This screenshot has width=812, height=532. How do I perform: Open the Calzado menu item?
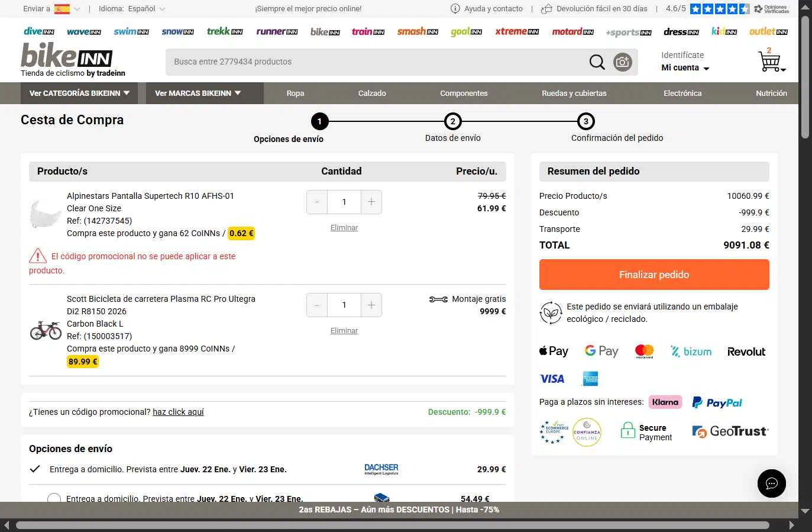[372, 93]
